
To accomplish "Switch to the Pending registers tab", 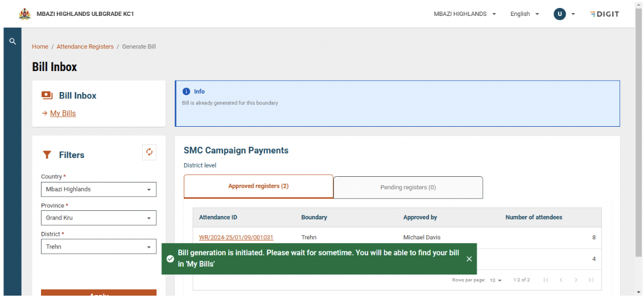I will point(408,187).
